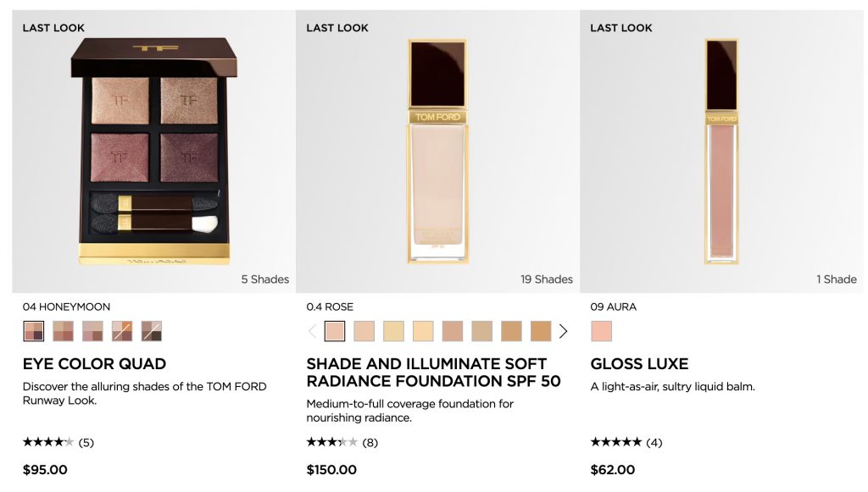Open foundation star rating with 8 reviews
Screen dimensions: 868x492
point(342,442)
